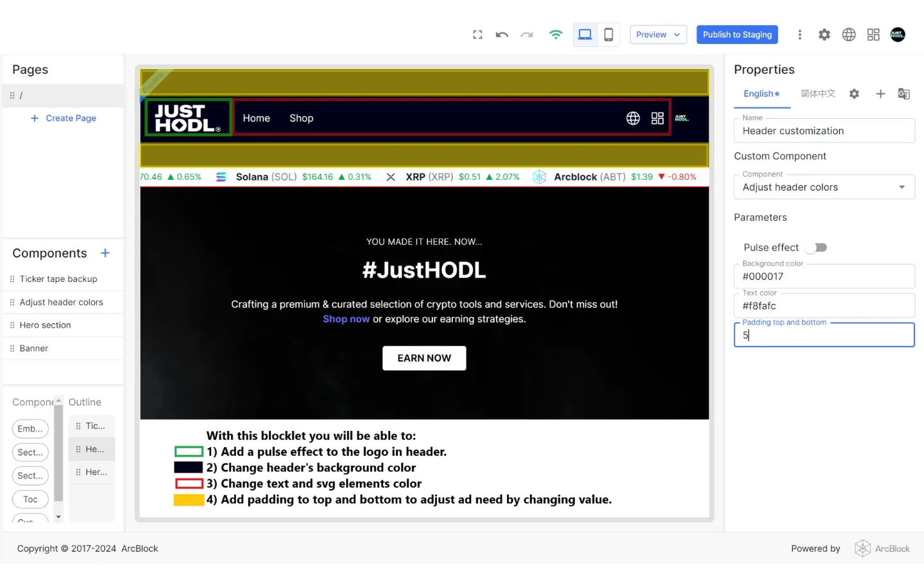Image resolution: width=924 pixels, height=578 pixels.
Task: Click the component list scroll-down arrow
Action: (x=58, y=517)
